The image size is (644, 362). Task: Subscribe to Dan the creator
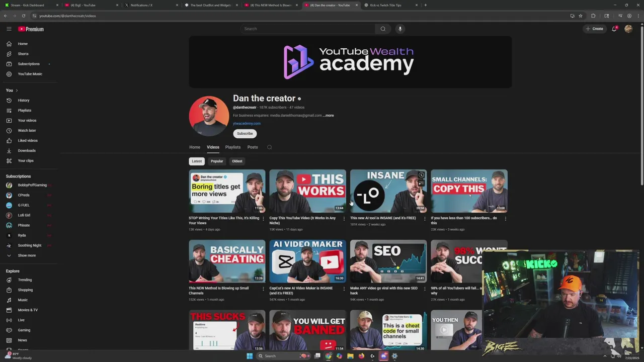[x=245, y=133]
